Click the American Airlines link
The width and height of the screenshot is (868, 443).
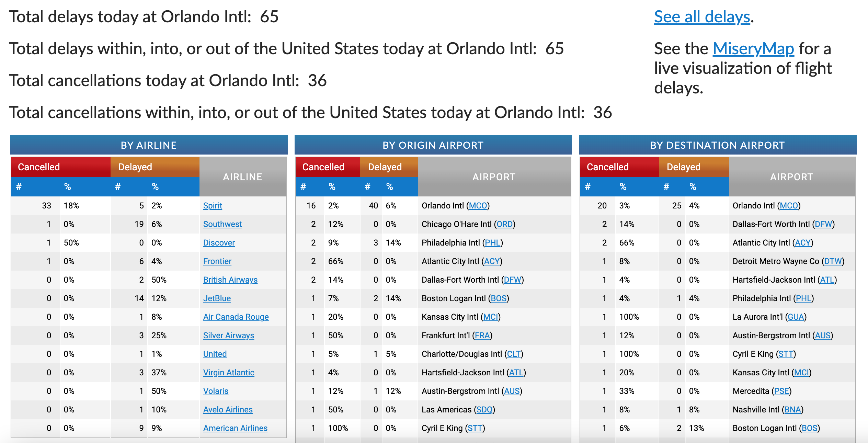pos(235,428)
